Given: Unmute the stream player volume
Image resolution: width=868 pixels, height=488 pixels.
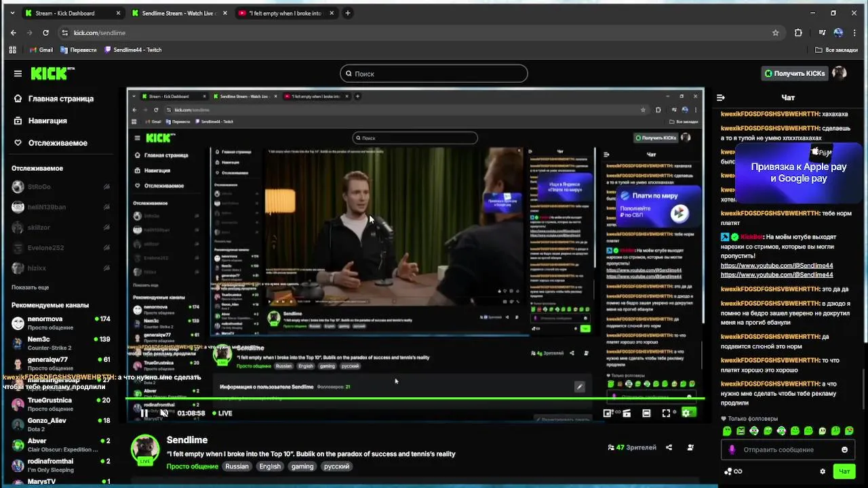Looking at the screenshot, I should coord(164,413).
